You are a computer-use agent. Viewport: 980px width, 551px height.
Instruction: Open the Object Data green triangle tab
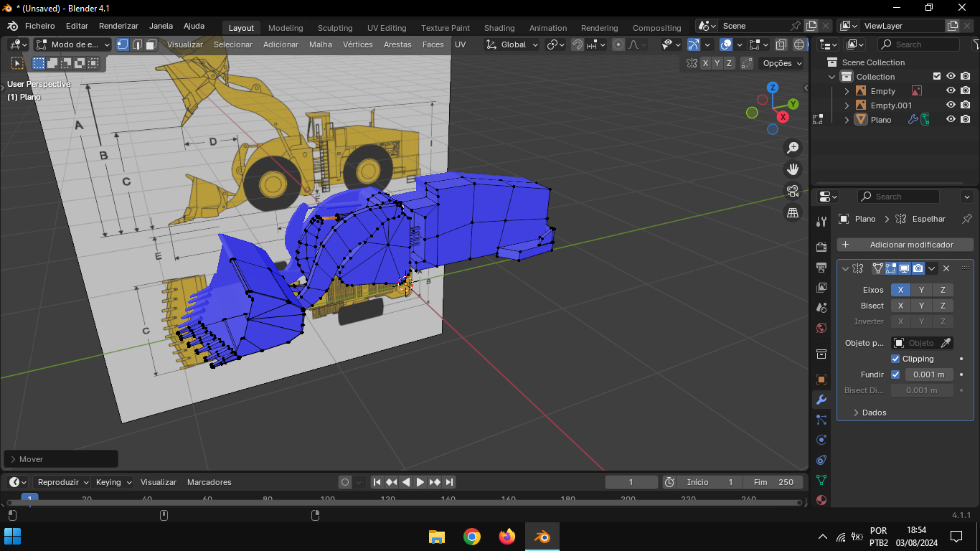[821, 480]
